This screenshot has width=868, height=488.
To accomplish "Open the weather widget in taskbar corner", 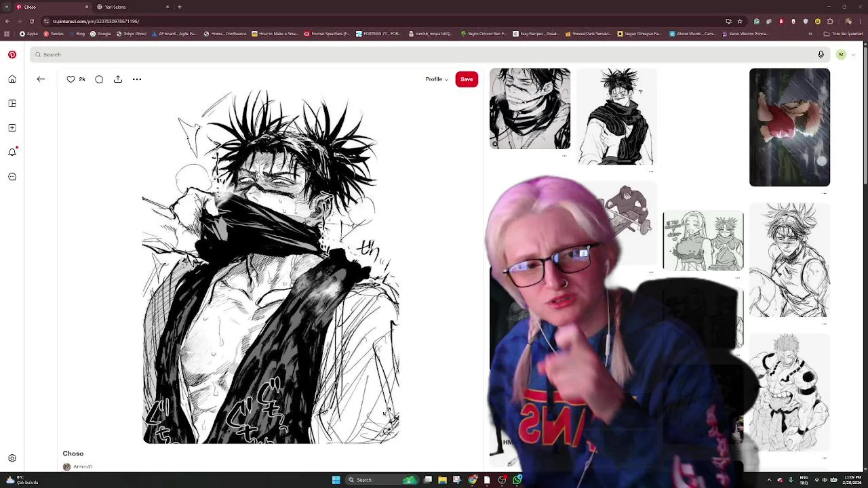I will pos(20,480).
